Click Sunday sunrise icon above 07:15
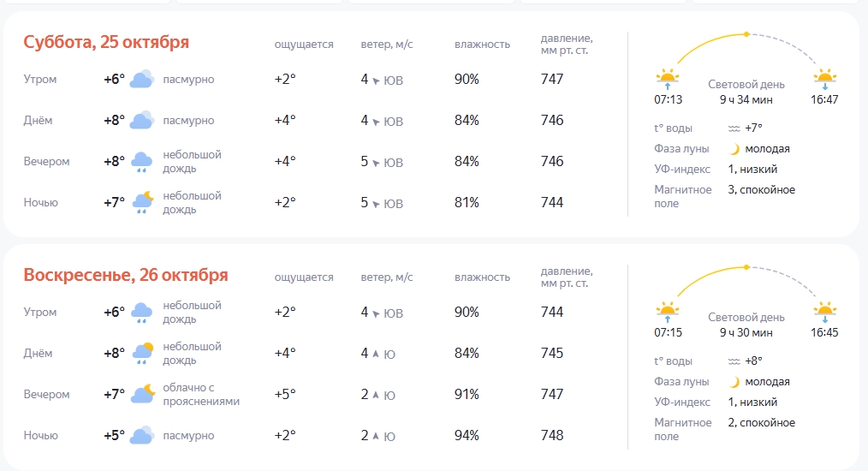This screenshot has width=868, height=471. [x=668, y=312]
